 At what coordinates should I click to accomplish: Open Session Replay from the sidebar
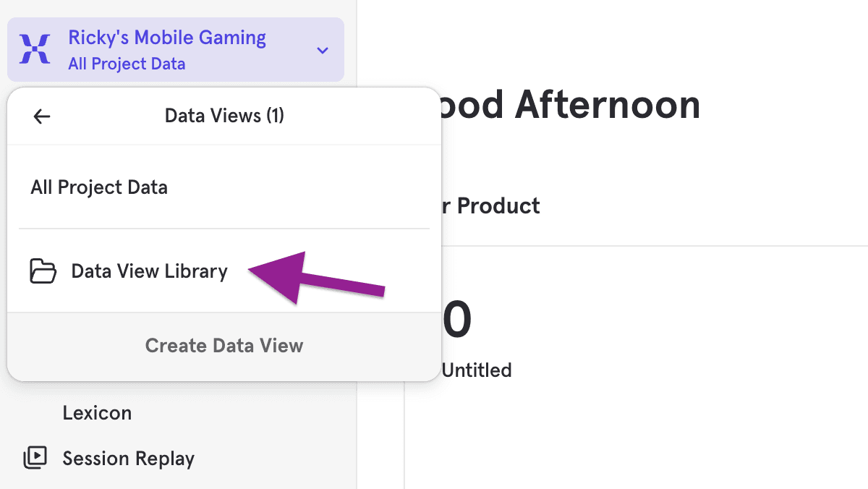(129, 458)
